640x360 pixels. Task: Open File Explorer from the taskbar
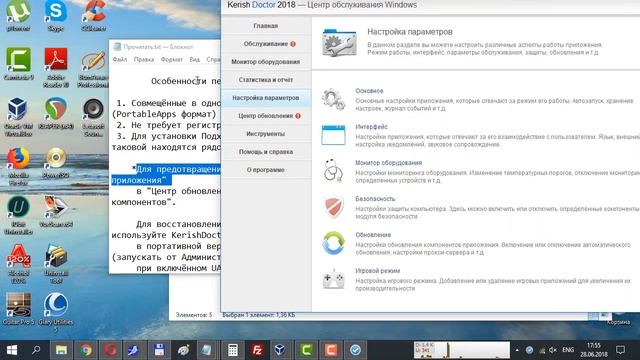point(61,350)
